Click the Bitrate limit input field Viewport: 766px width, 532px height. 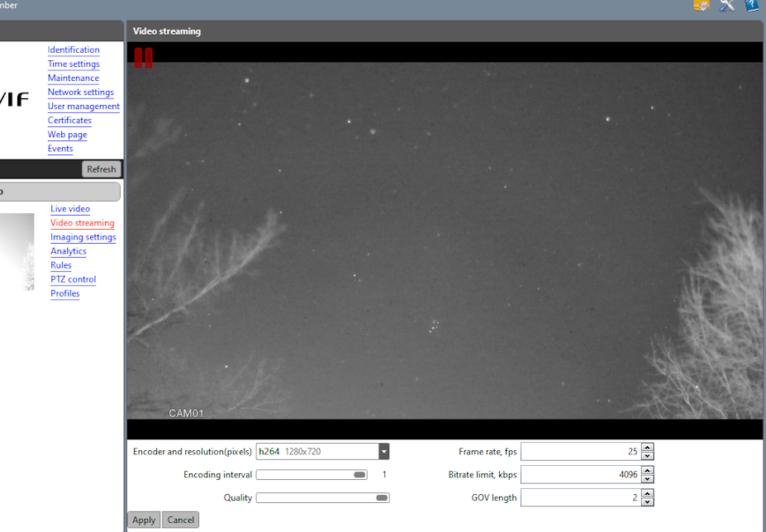click(581, 475)
